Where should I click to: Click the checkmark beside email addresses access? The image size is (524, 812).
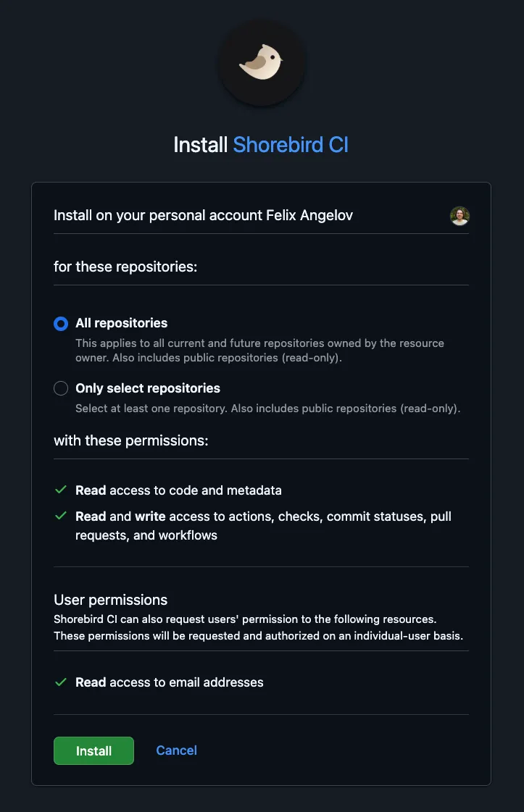pyautogui.click(x=61, y=682)
